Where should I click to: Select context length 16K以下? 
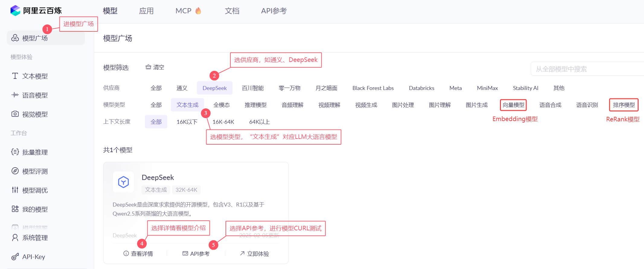coord(187,122)
